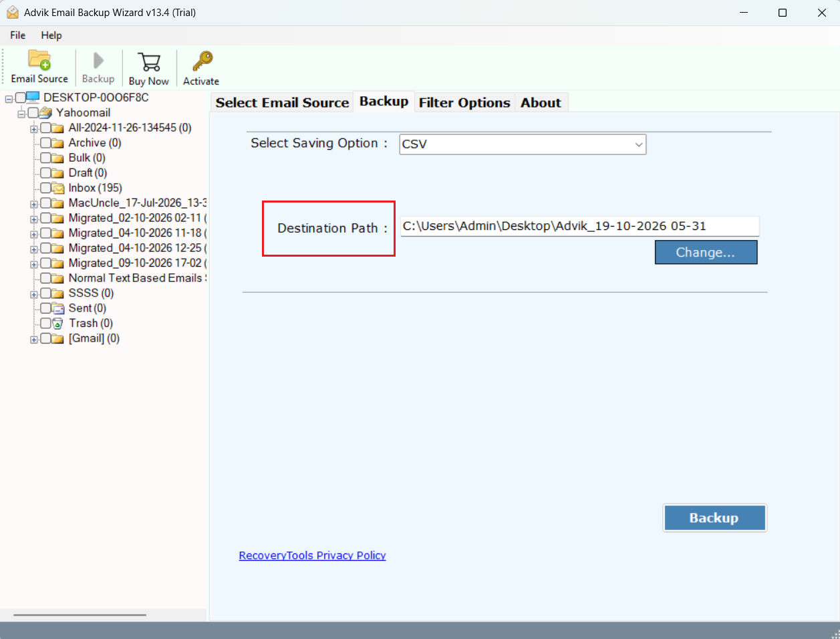
Task: Click the DESKTOP-0O06F8C computer icon
Action: 33,98
